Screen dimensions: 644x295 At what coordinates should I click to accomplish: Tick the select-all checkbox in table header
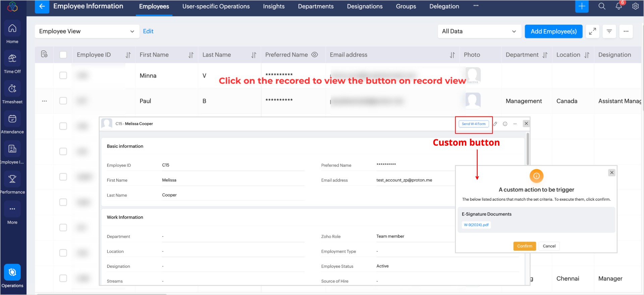point(63,55)
